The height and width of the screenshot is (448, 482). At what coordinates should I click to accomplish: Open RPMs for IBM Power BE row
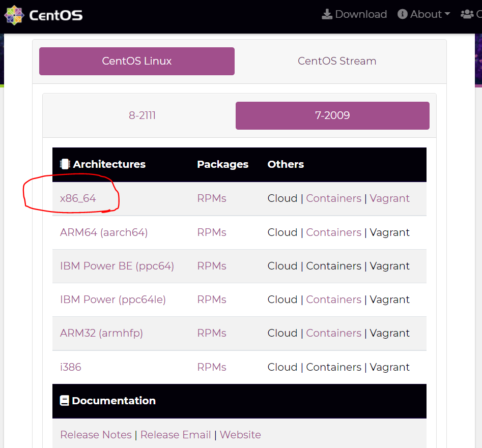tap(212, 266)
